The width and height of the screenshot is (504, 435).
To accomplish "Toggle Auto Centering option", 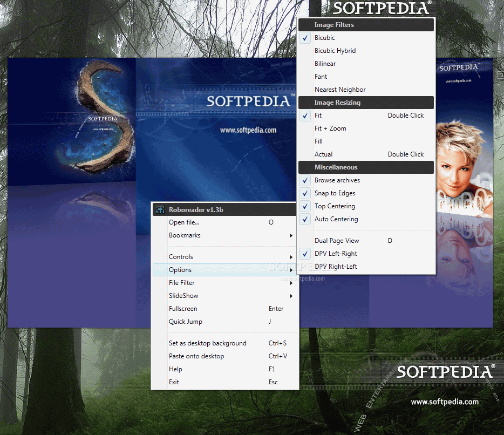I will (366, 219).
